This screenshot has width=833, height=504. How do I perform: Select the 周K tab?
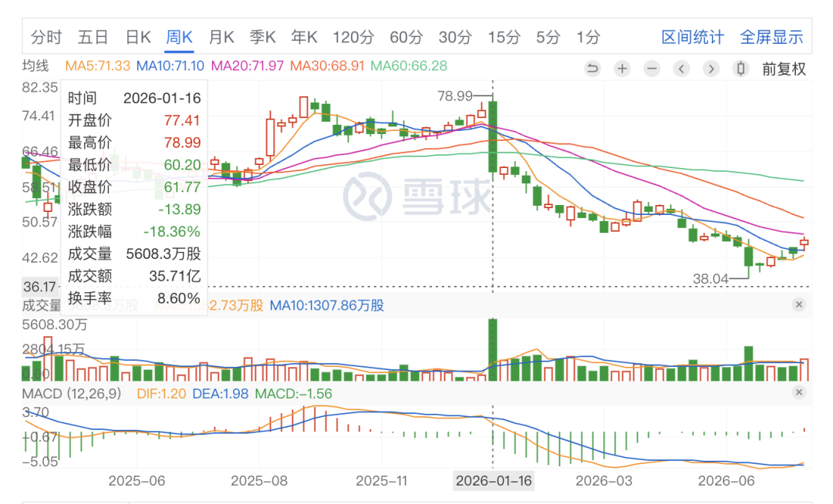(x=179, y=37)
